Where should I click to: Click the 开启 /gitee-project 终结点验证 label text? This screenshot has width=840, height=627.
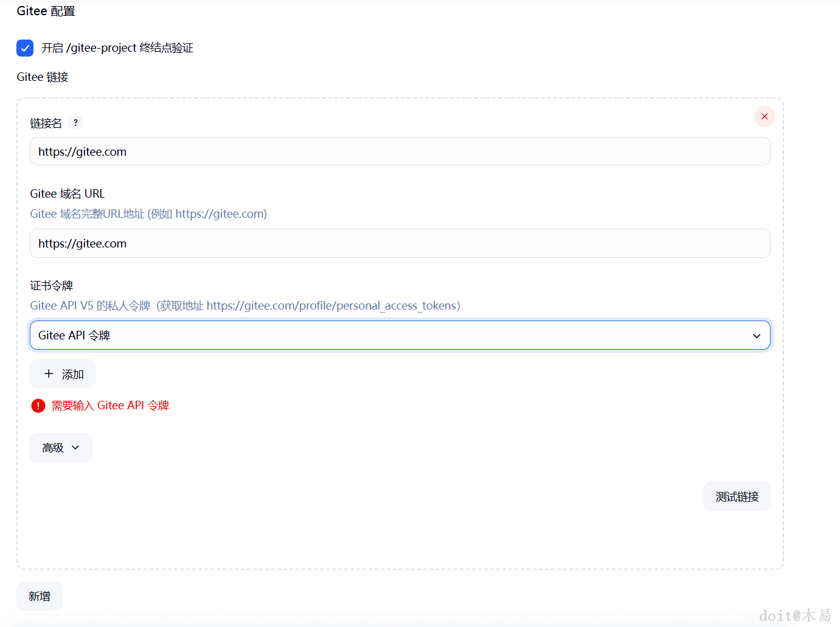117,48
